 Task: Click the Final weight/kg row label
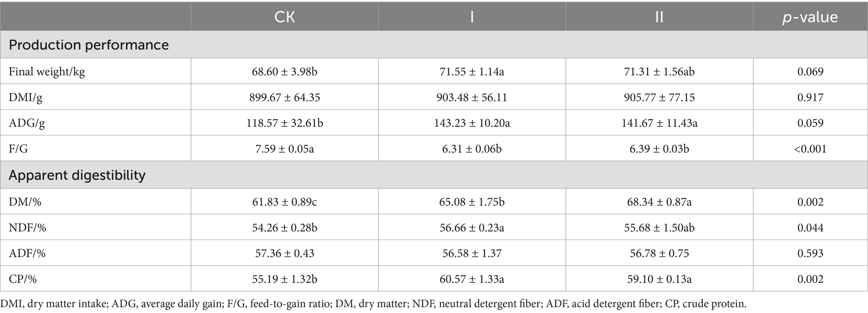point(47,72)
